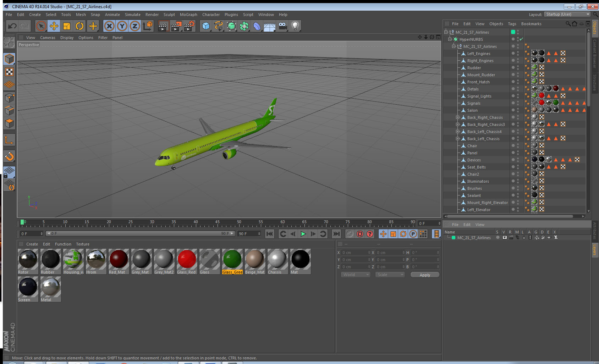Expand the Back_Left_Chassis object
599x364 pixels.
point(458,138)
